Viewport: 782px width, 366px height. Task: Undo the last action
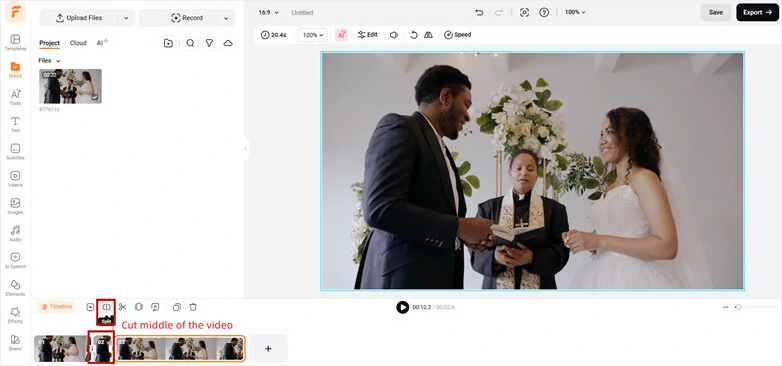[x=479, y=12]
